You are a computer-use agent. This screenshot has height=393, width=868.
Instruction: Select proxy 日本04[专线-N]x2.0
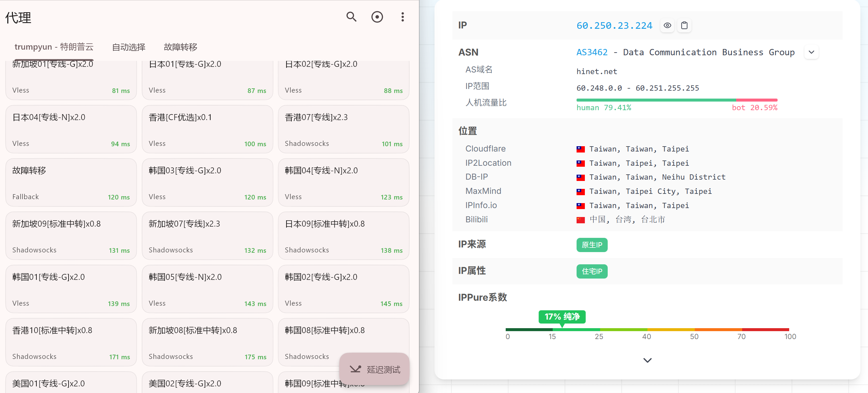(x=71, y=129)
